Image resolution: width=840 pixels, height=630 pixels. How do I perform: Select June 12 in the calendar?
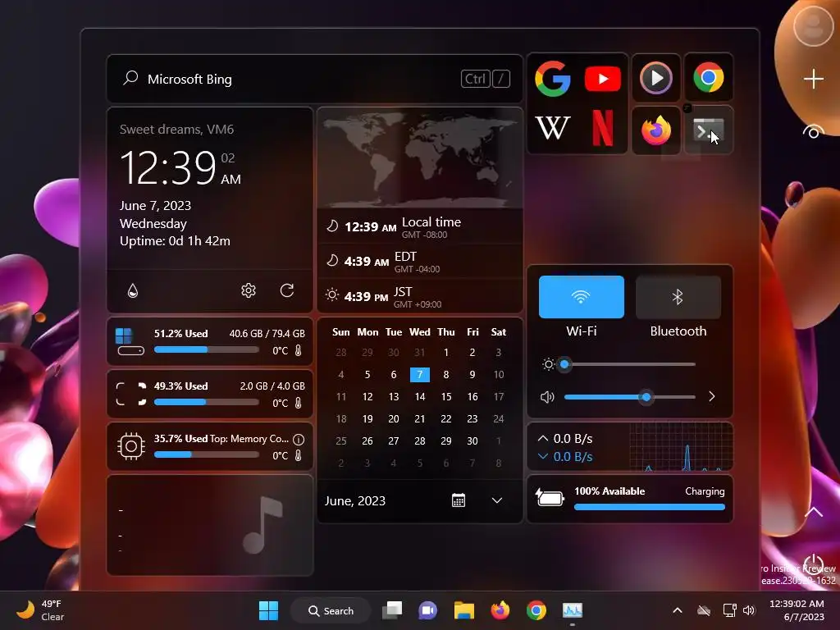(367, 396)
